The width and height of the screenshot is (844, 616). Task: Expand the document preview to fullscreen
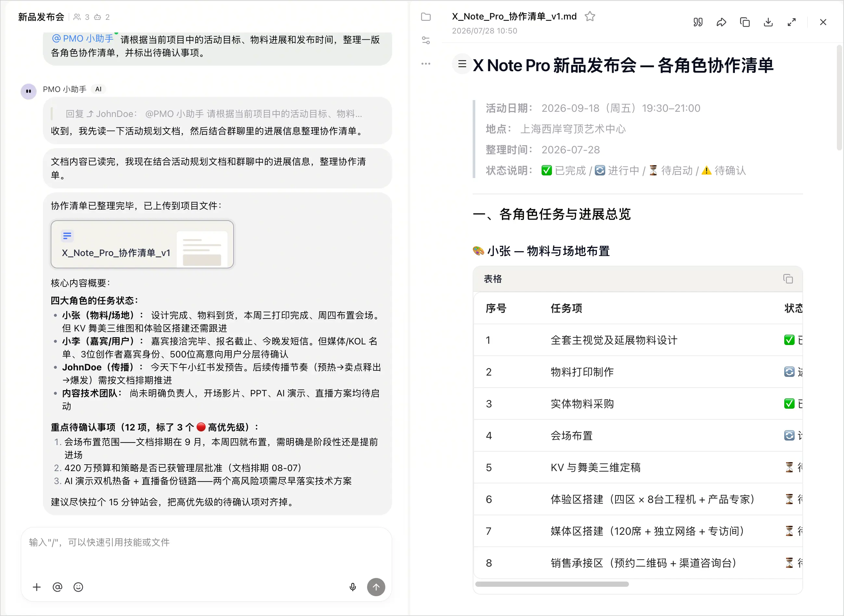791,22
